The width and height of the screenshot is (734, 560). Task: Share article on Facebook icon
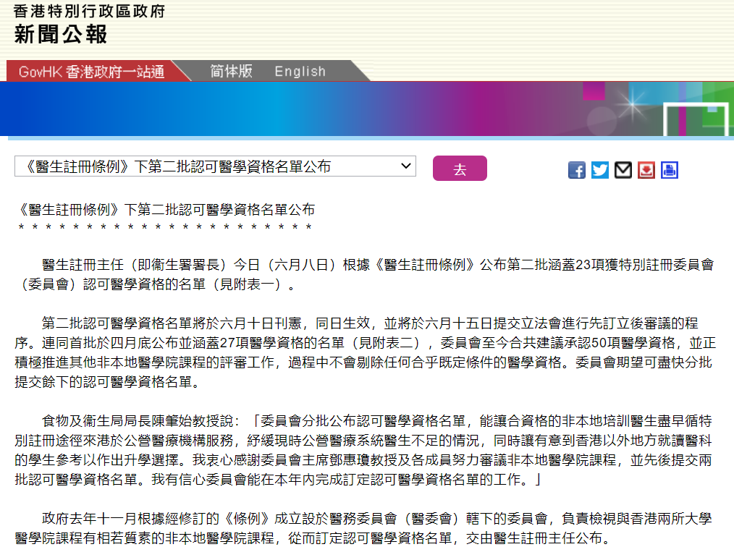tap(577, 170)
